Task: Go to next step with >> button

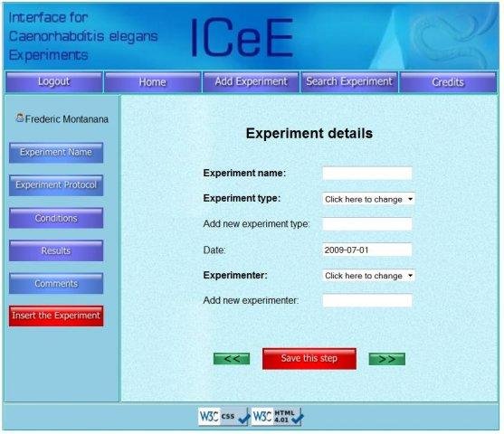Action: coord(387,359)
